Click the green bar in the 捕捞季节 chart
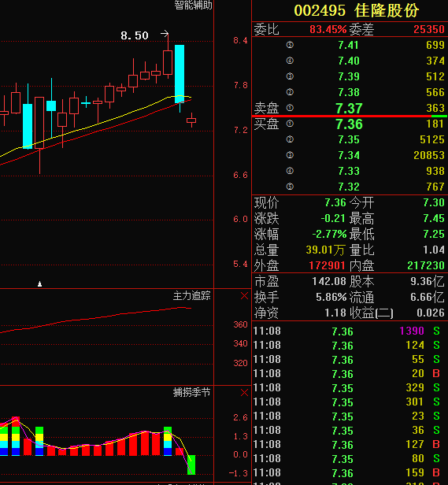Viewport: 448px width, 485px height. (x=191, y=465)
